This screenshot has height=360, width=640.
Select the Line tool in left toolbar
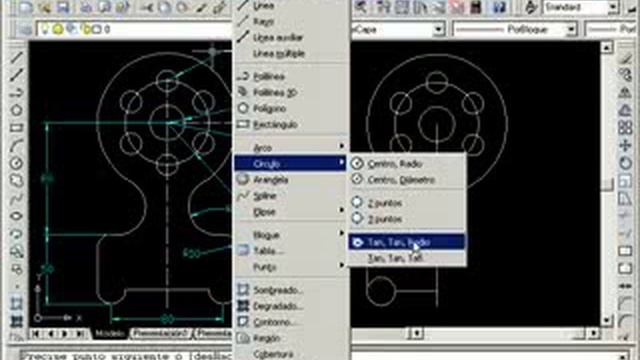click(16, 57)
